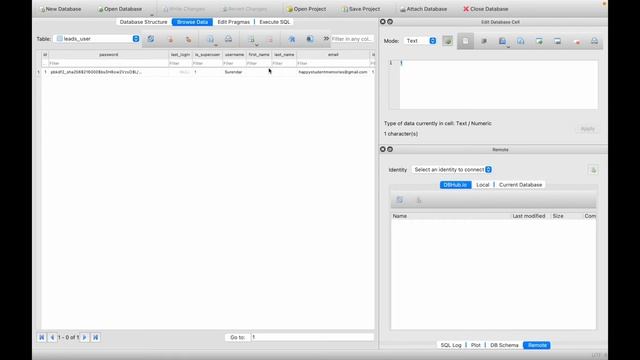Open the Table selector showing leads_user
Viewport: 640px width, 360px height.
(97, 39)
